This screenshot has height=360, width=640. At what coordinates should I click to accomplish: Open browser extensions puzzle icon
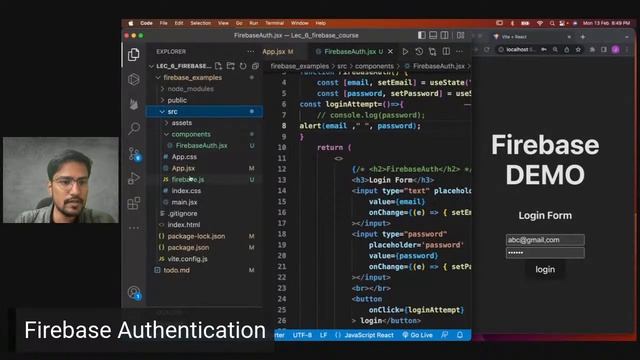coord(592,49)
